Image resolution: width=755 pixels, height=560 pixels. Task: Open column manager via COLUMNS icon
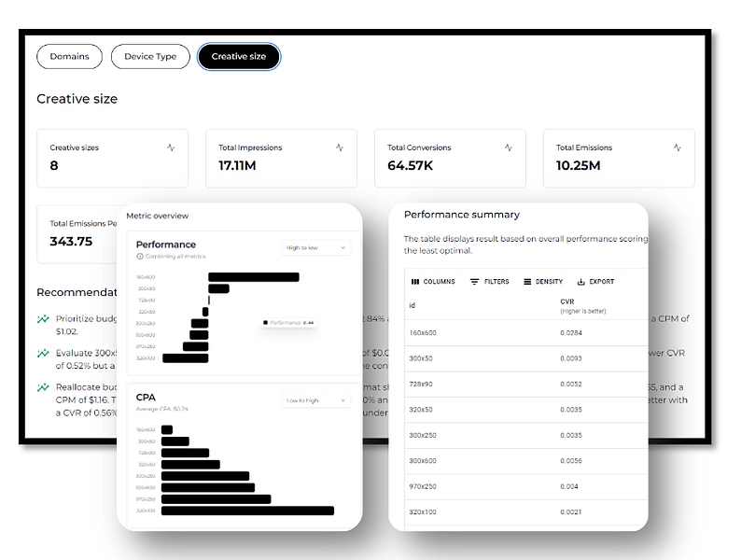coord(414,281)
